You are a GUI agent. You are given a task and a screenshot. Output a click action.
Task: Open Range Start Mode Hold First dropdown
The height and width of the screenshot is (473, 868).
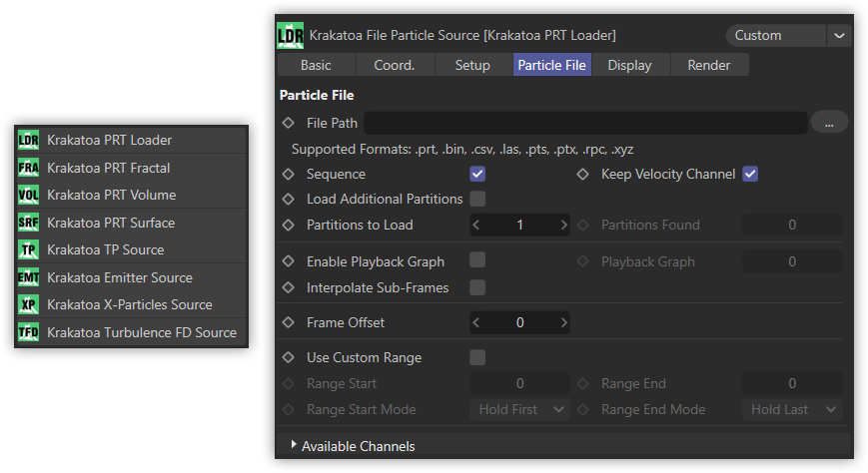tap(519, 409)
